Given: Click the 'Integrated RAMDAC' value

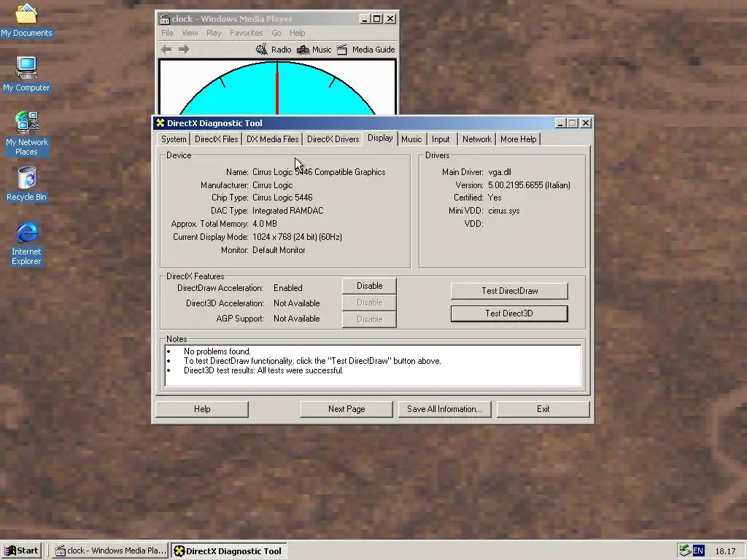Looking at the screenshot, I should click(x=287, y=211).
